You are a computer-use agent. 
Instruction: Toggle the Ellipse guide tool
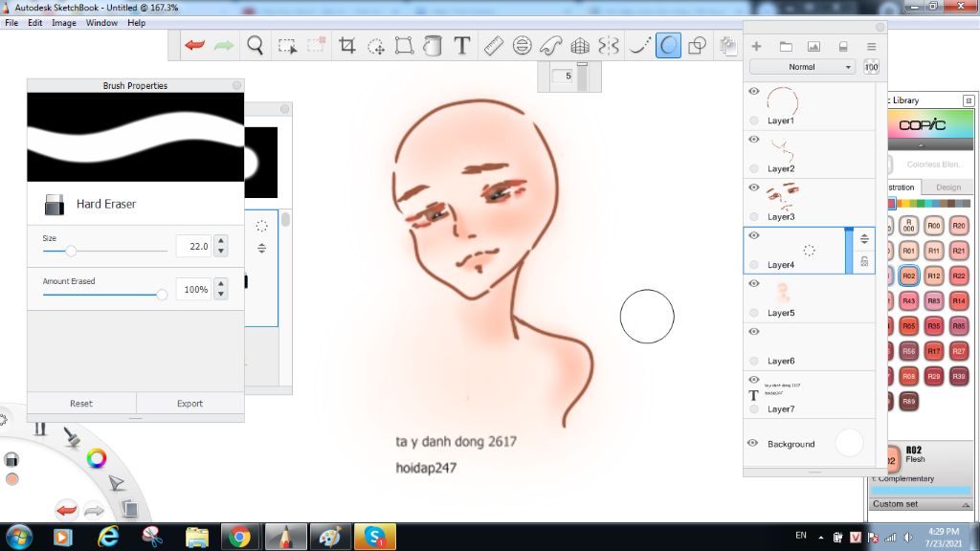coord(522,46)
